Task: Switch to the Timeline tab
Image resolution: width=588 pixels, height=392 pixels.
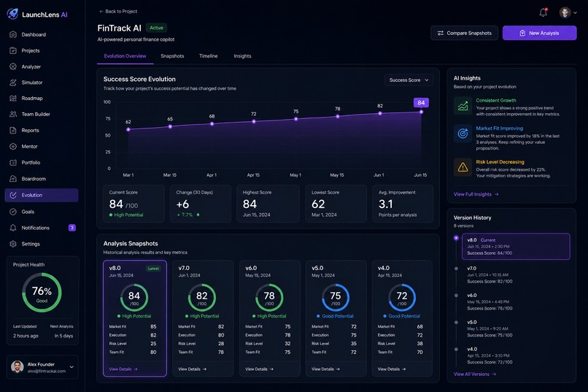Action: (x=209, y=56)
